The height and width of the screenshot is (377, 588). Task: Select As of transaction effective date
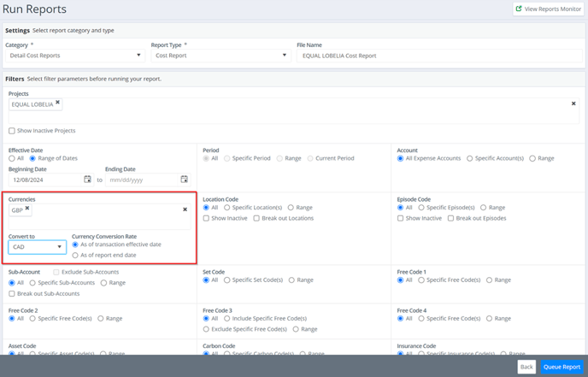coord(75,244)
